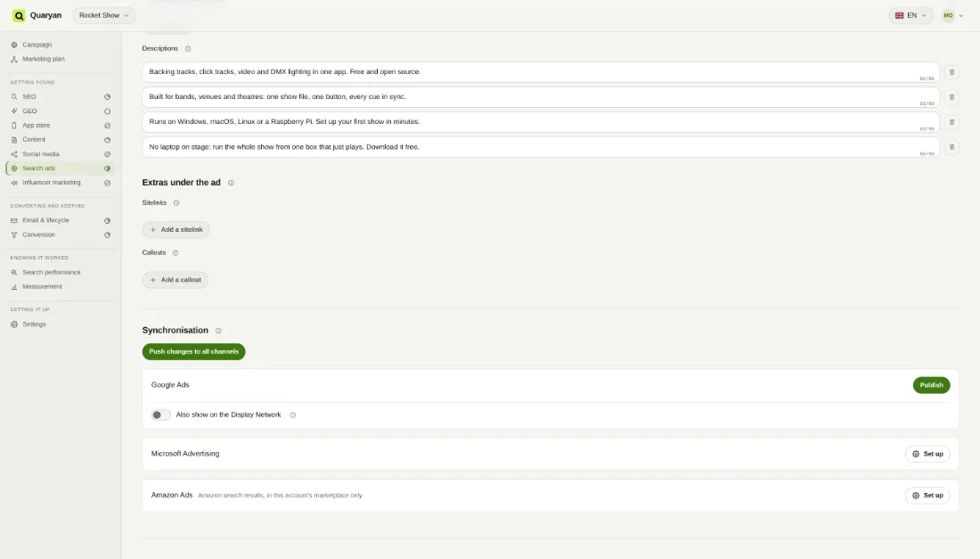Show info for Callouts
Image resolution: width=980 pixels, height=559 pixels.
click(x=176, y=253)
